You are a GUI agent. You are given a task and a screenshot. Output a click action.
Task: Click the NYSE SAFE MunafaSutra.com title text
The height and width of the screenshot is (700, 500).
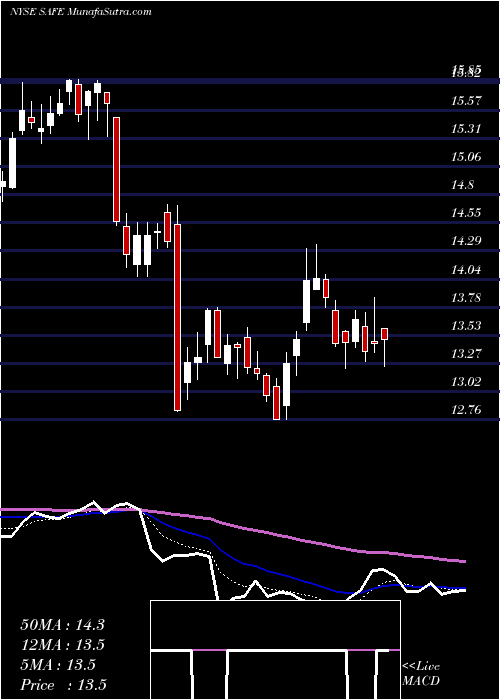[80, 12]
